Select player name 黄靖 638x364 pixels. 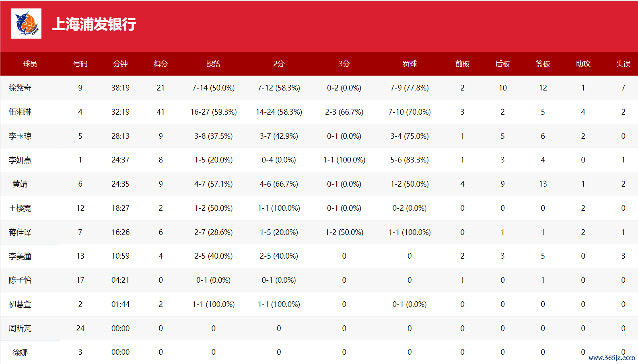(20, 184)
